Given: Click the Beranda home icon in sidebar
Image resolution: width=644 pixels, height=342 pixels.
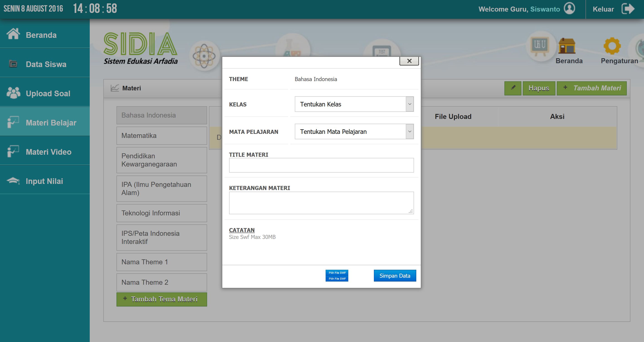Looking at the screenshot, I should pyautogui.click(x=13, y=34).
